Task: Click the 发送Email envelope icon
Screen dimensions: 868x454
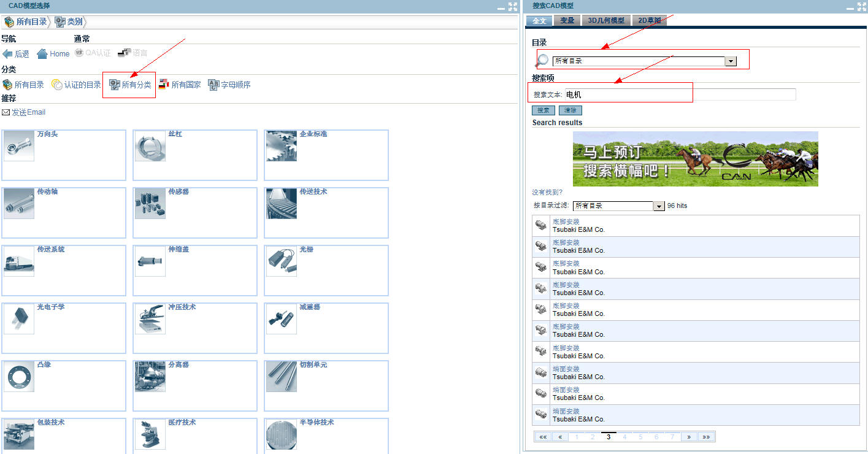Action: [6, 112]
